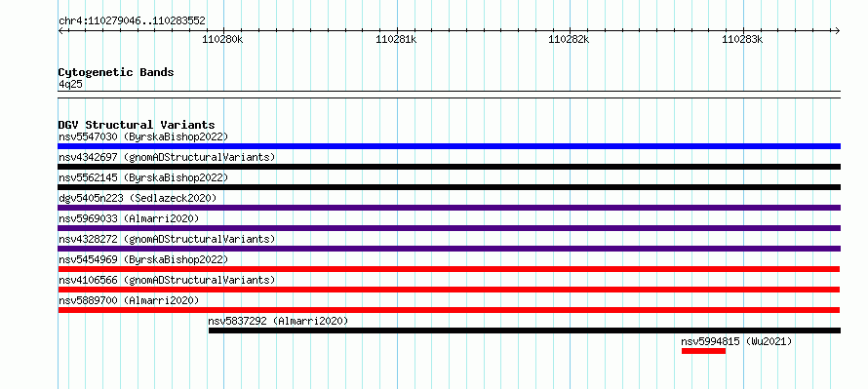Open the nsv4342697 (gnomADStructuralVariants) label
This screenshot has height=389, width=868.
167,157
